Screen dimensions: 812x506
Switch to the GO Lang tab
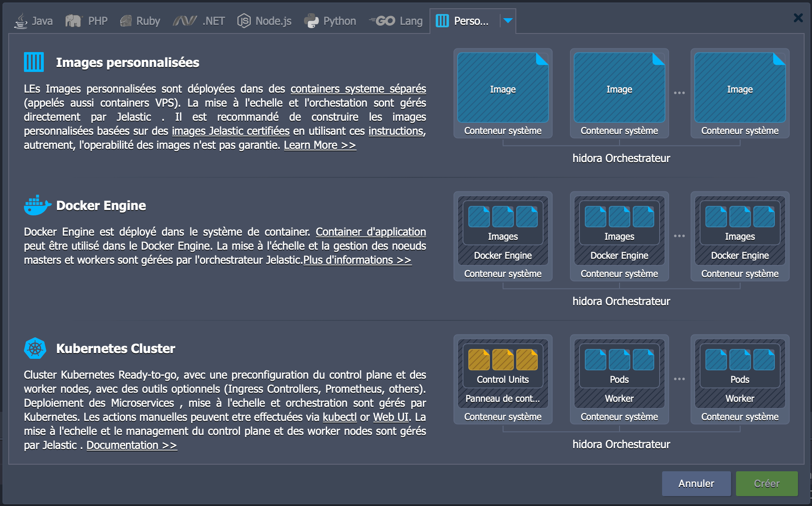tap(395, 21)
